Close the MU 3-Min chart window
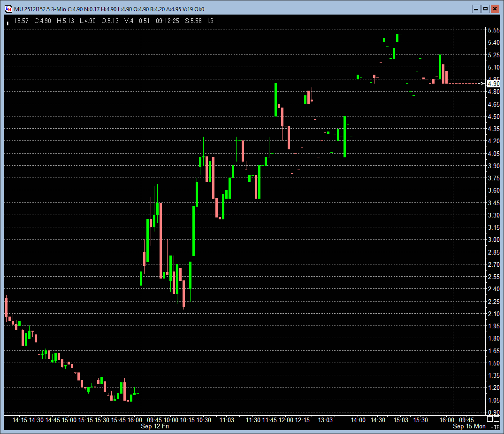The height and width of the screenshot is (434, 504). (x=495, y=9)
